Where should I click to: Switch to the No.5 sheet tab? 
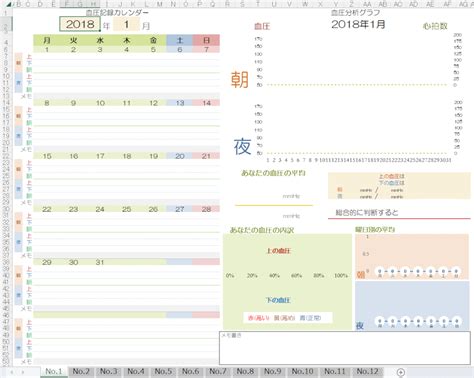point(163,371)
